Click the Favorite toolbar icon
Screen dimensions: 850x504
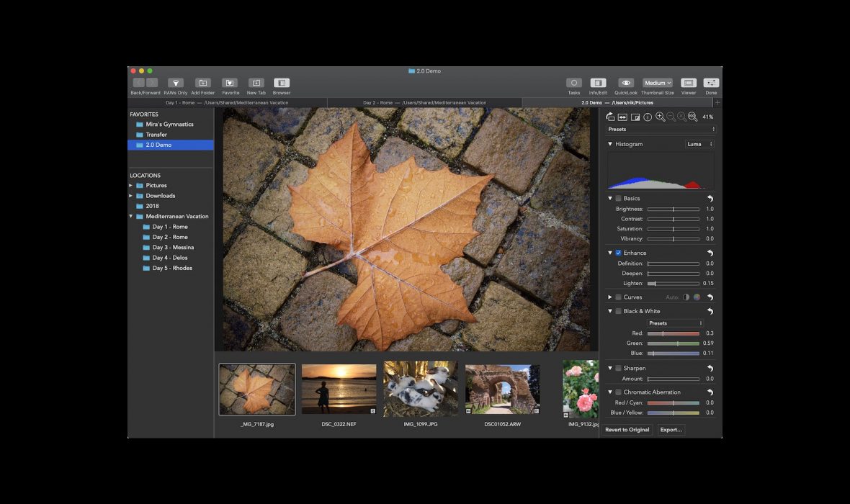tap(230, 83)
